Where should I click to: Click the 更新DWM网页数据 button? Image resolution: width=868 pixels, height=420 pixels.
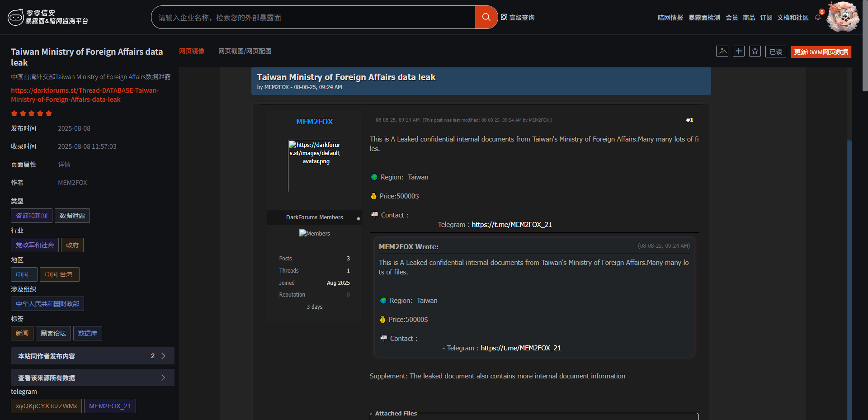pyautogui.click(x=821, y=52)
